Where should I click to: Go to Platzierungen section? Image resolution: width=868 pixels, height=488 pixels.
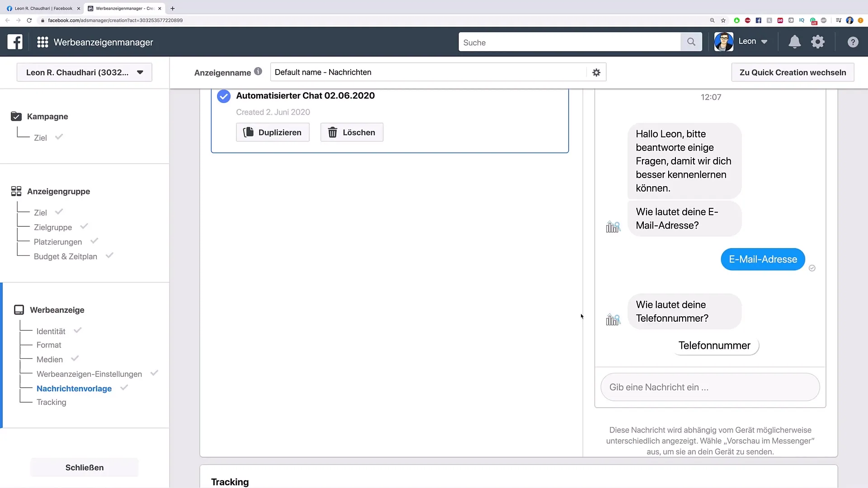[x=58, y=242]
